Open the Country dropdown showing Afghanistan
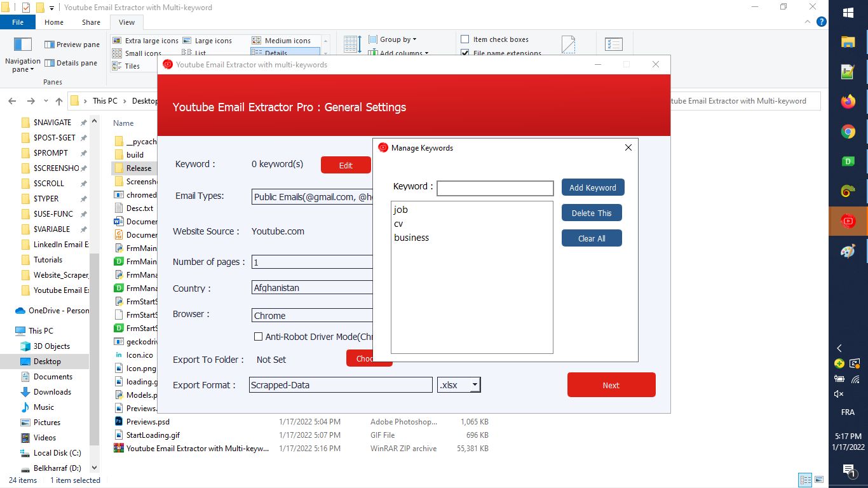Screen dimensions: 868x488 (x=312, y=288)
